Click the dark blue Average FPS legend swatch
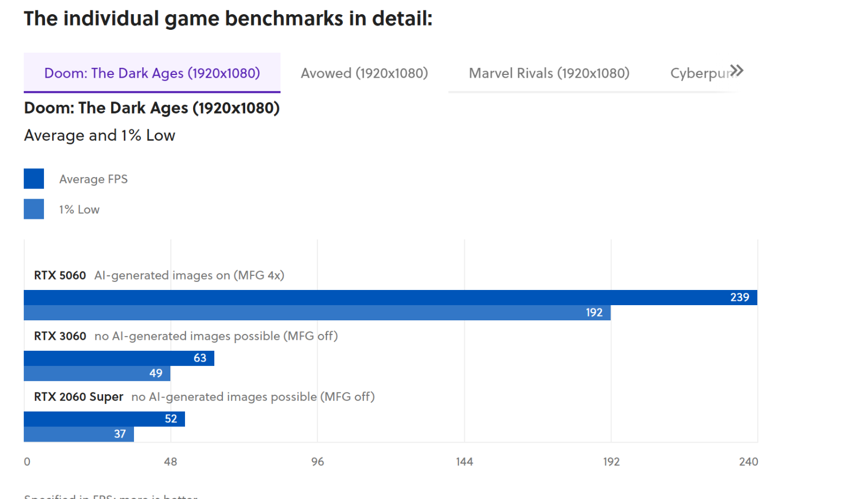This screenshot has height=499, width=868. [x=34, y=179]
